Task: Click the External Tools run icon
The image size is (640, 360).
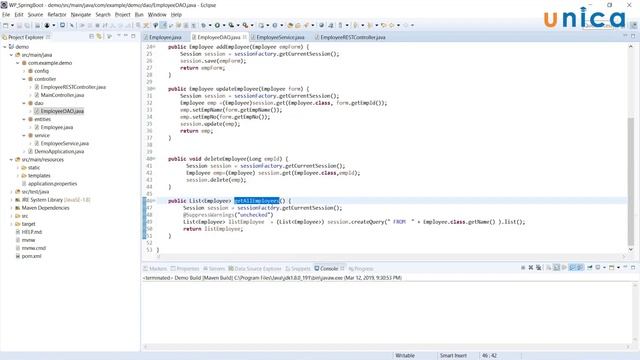Action: (x=245, y=25)
